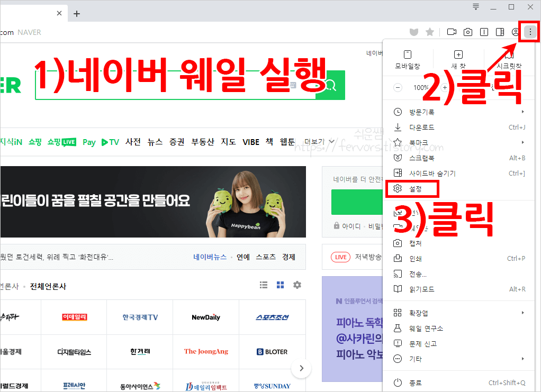
Task: Open the 부동산 real estate link
Action: (x=203, y=142)
